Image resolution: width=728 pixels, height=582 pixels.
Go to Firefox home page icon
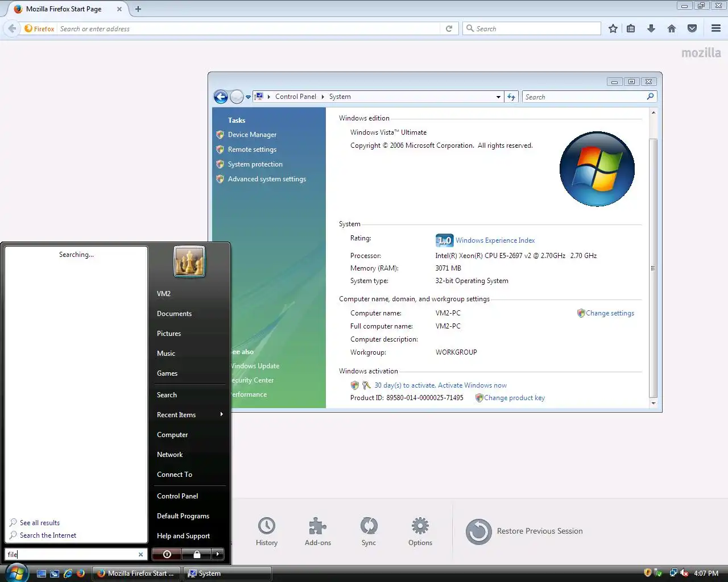click(672, 28)
